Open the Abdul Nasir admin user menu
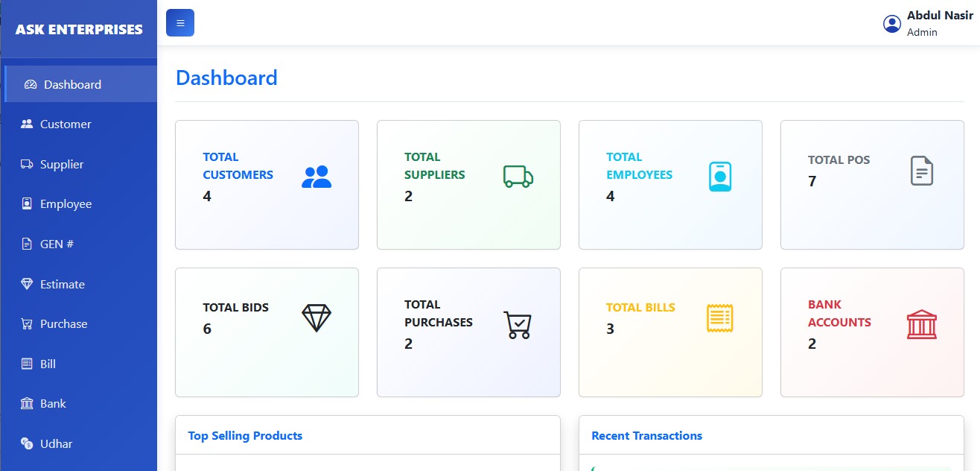Image resolution: width=980 pixels, height=471 pixels. tap(939, 24)
